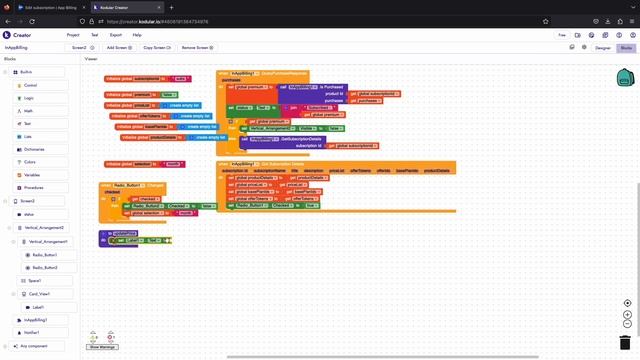Close the Kodular Creator browser tab
640x360 pixels.
(x=159, y=7)
